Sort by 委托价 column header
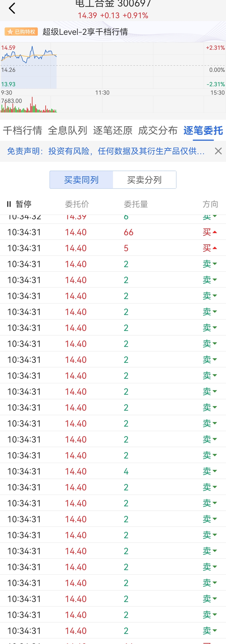The height and width of the screenshot is (644, 226). [x=77, y=204]
